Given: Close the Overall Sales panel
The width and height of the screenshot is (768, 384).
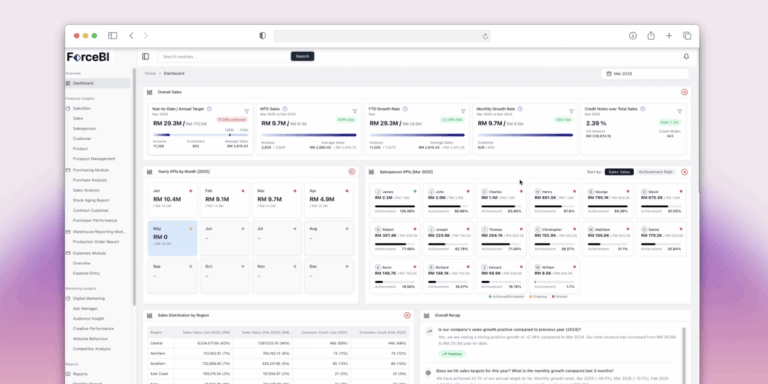Looking at the screenshot, I should point(684,92).
